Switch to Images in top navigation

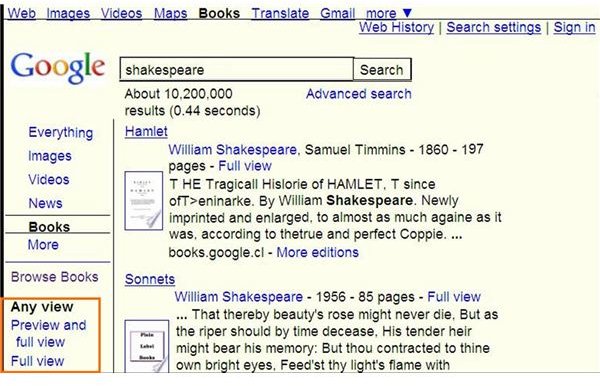point(68,13)
